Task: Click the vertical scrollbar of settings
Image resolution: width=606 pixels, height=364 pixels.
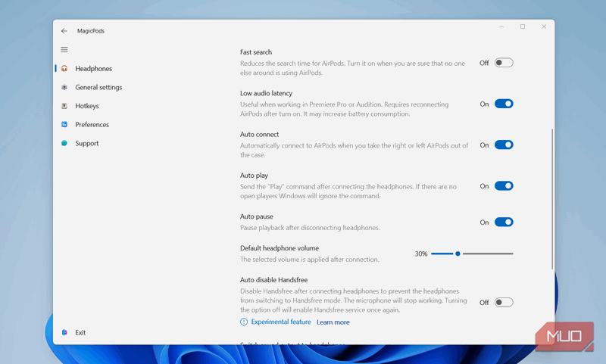Action: 552,198
